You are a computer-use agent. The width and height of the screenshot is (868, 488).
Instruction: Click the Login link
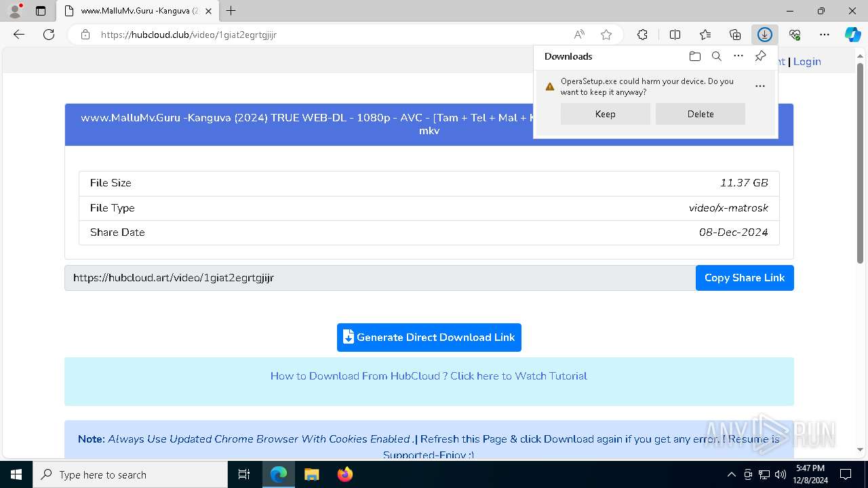point(807,62)
